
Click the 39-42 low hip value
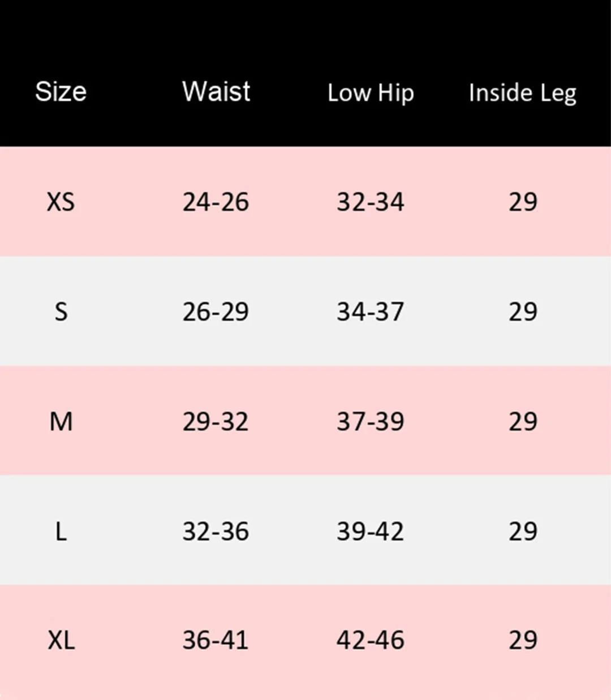(371, 531)
